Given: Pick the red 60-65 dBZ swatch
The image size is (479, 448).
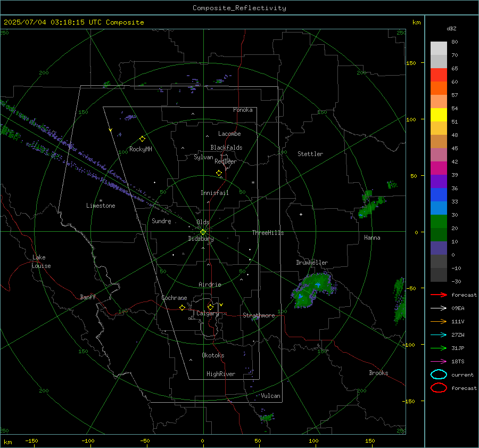Looking at the screenshot, I should (439, 75).
